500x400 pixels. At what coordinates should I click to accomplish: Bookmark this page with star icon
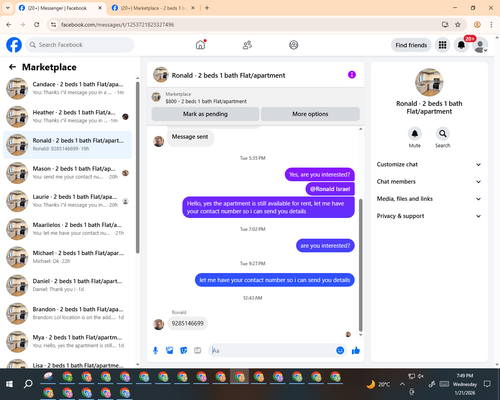click(458, 24)
